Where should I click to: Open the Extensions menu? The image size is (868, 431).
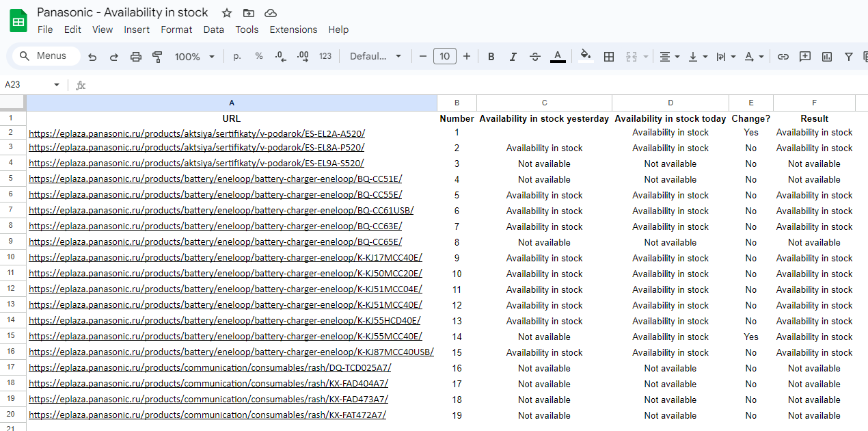(293, 29)
